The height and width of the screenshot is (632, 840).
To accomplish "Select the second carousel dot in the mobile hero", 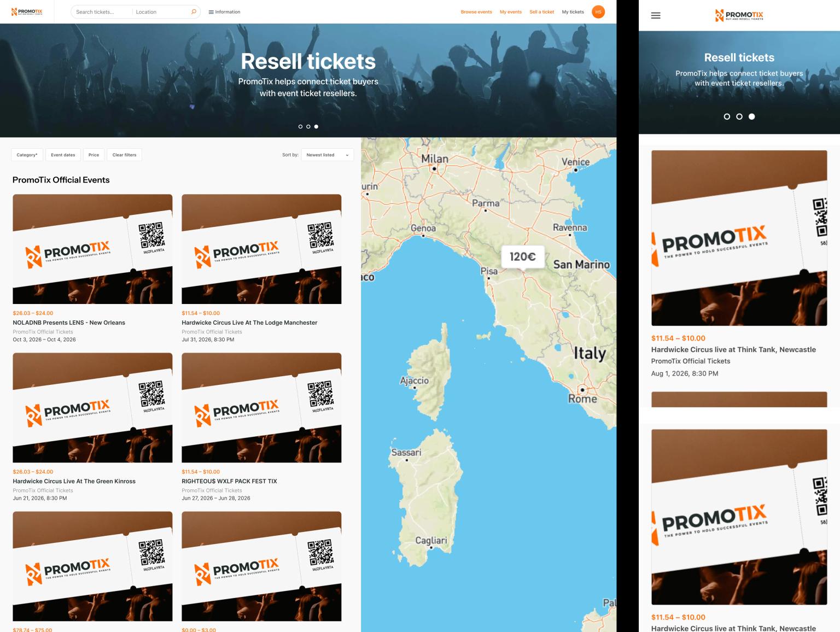I will pyautogui.click(x=739, y=116).
